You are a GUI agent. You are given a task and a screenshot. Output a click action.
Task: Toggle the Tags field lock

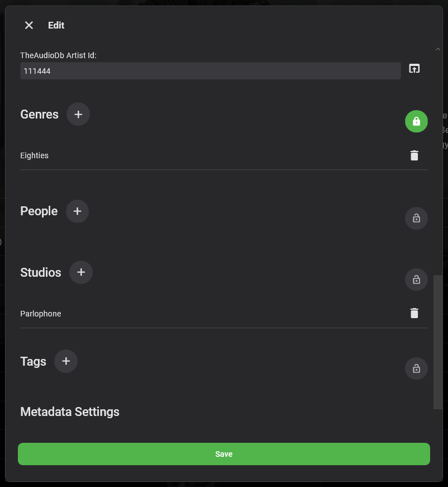click(x=416, y=368)
